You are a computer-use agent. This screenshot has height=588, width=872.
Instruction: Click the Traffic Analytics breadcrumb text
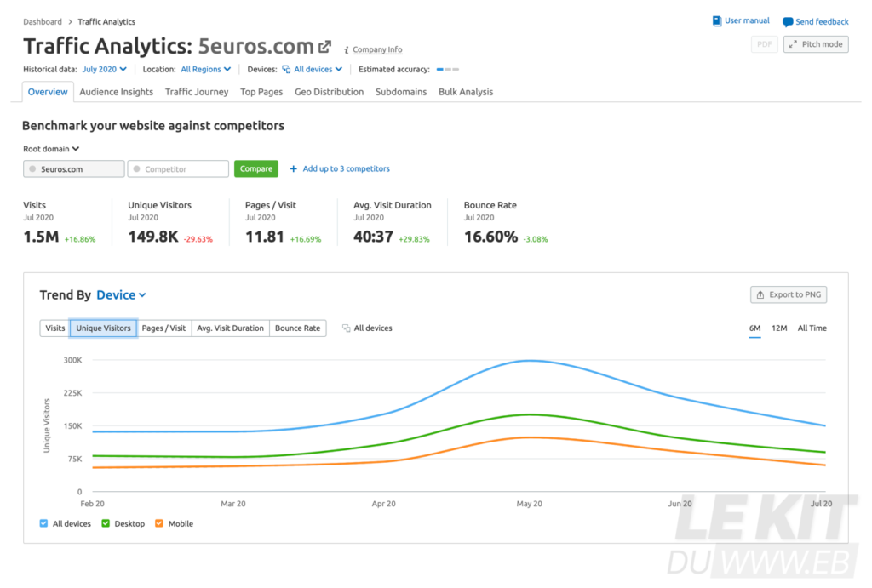coord(106,21)
